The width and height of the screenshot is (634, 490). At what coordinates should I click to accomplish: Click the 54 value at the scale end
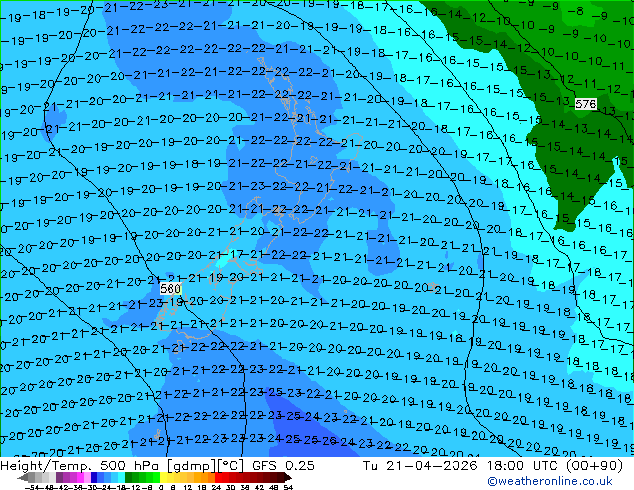(287, 487)
